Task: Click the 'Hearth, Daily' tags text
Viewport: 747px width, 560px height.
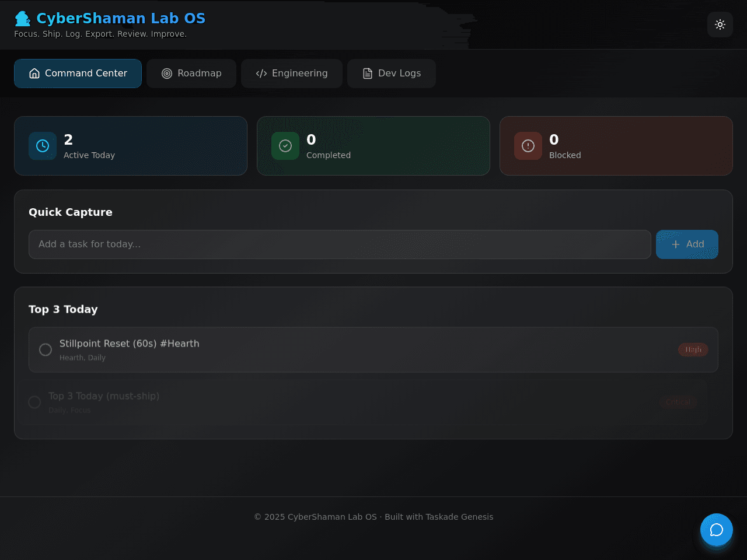Action: point(82,358)
